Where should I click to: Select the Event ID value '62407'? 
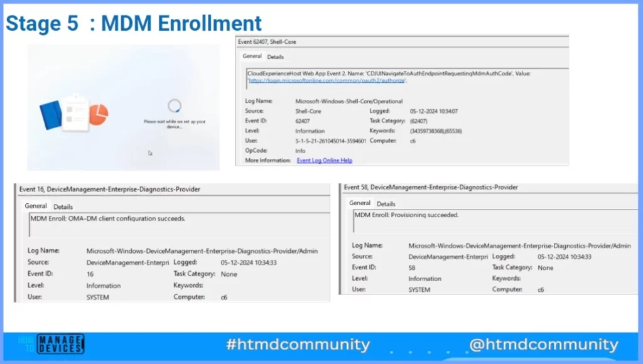pyautogui.click(x=302, y=121)
